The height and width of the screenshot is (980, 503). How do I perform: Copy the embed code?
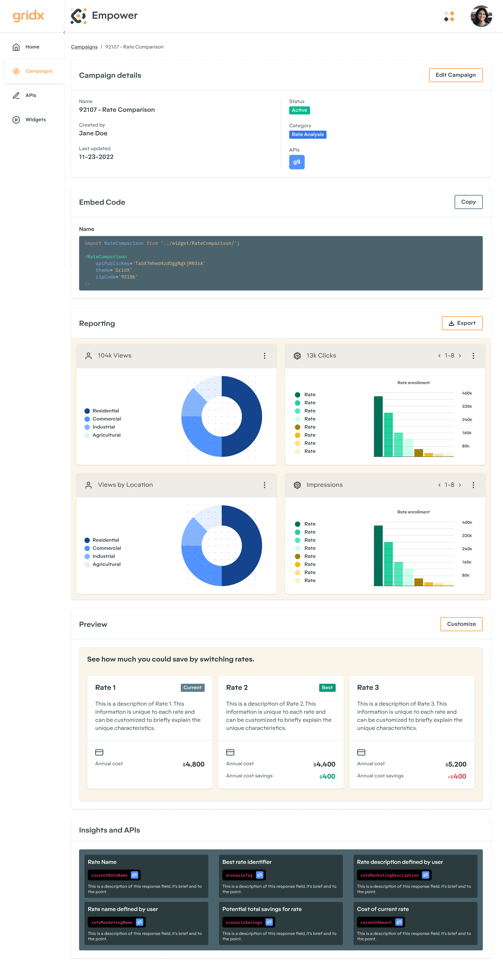468,202
